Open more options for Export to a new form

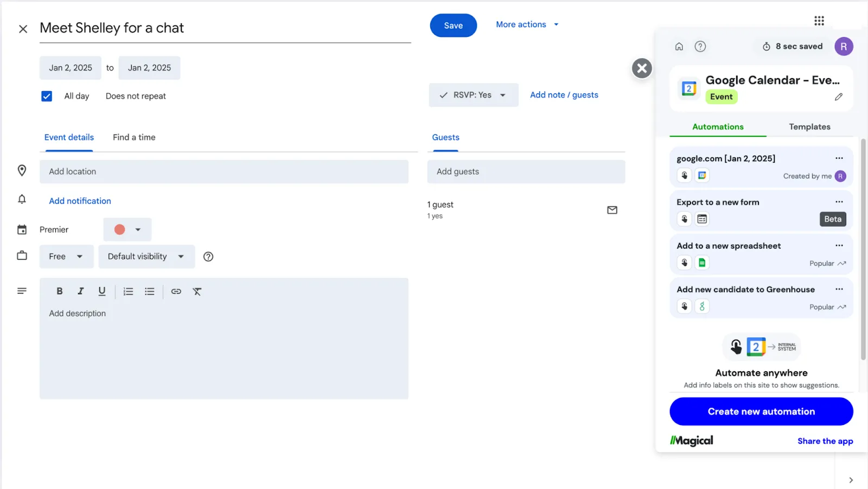tap(839, 202)
